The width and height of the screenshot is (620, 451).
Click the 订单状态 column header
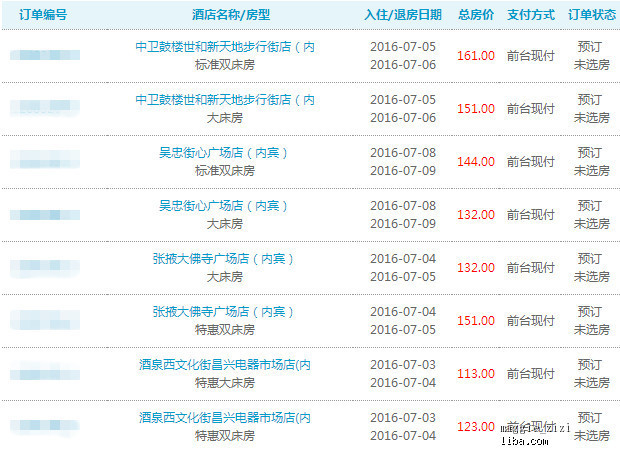591,15
